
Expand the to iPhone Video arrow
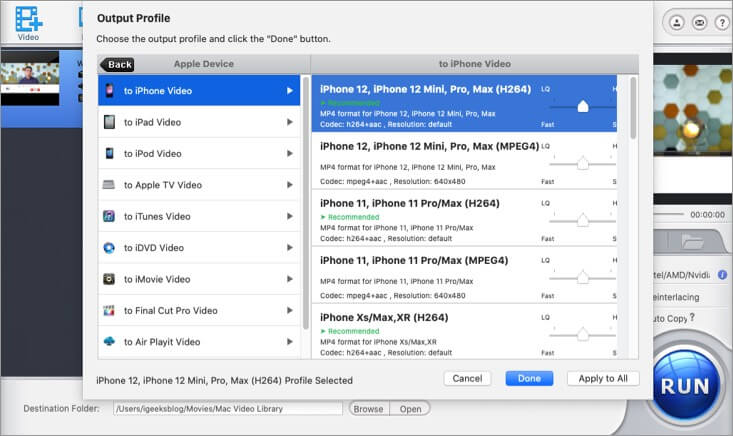pos(290,90)
